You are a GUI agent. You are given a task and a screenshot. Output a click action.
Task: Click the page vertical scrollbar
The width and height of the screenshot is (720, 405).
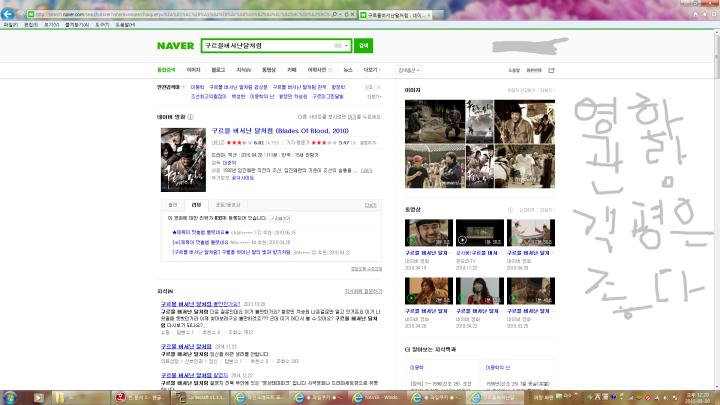coord(716,209)
